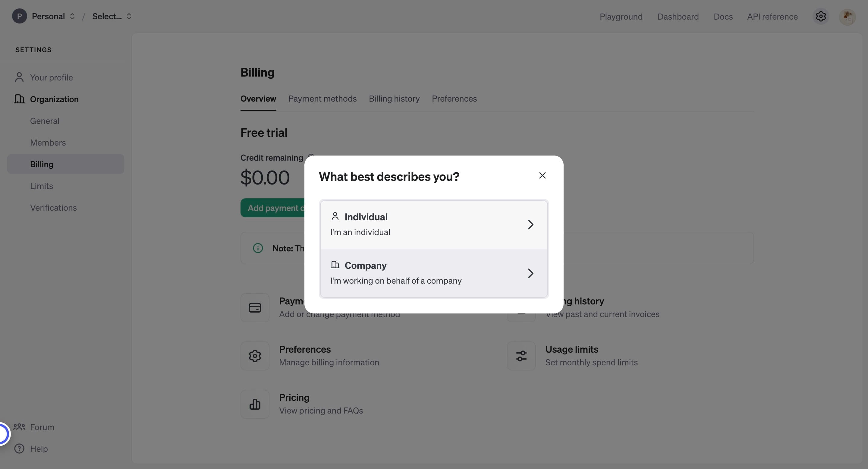Click the Preferences gear tile icon
Screen dimensions: 868x469
click(255, 356)
